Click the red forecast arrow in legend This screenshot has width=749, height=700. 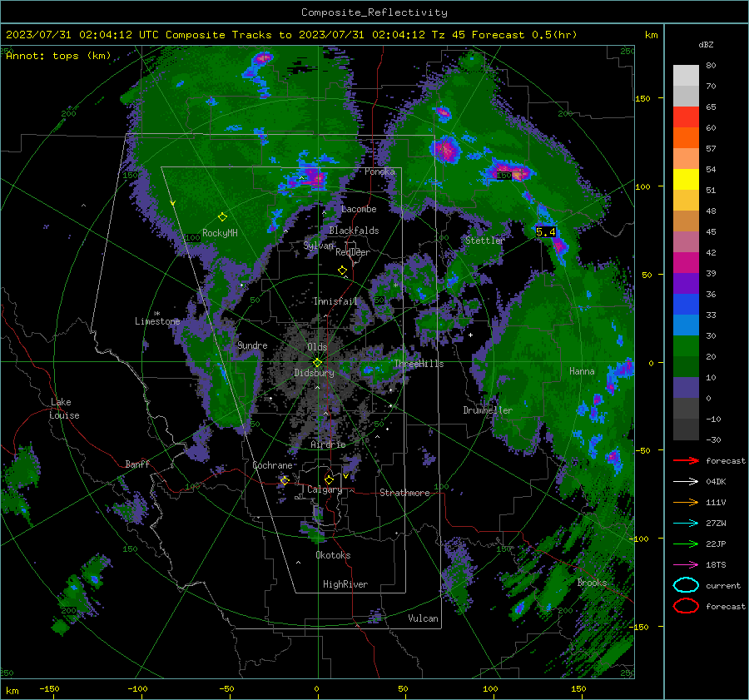point(686,460)
